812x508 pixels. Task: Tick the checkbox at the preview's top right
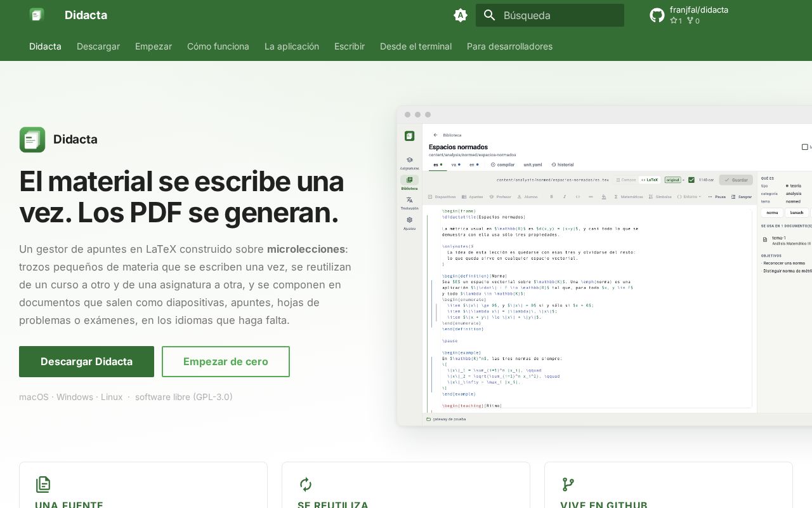[805, 147]
